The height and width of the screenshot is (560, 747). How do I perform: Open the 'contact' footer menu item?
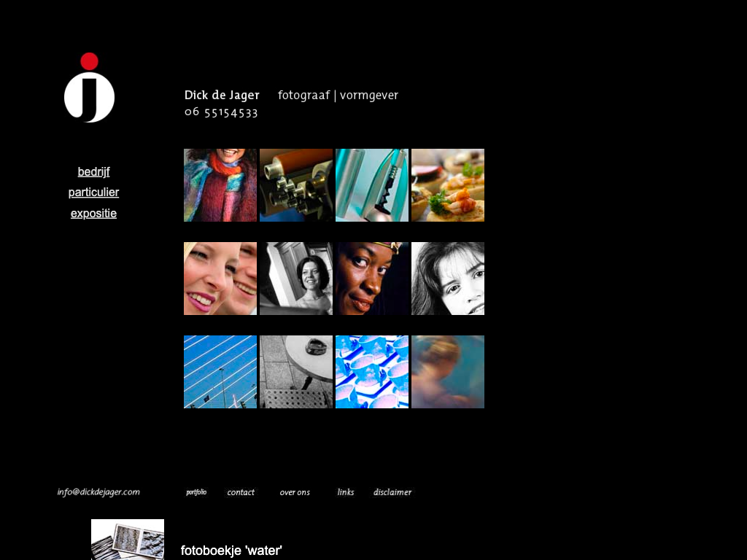(x=241, y=492)
